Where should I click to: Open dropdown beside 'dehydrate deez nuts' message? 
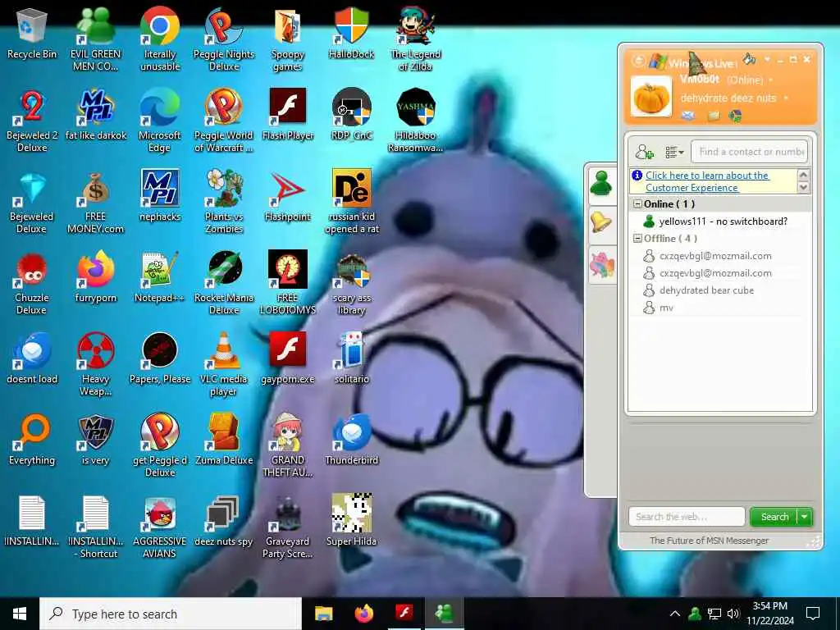pyautogui.click(x=786, y=98)
